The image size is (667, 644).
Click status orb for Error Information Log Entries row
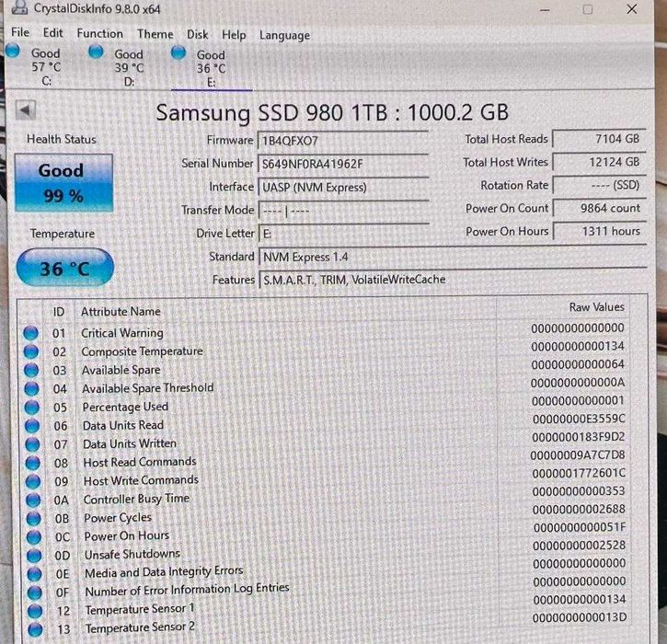point(35,592)
